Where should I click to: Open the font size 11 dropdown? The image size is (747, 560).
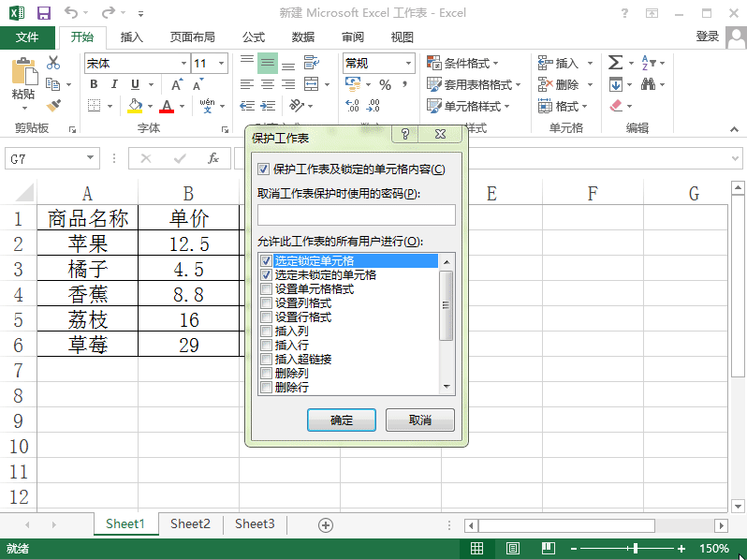pos(222,63)
